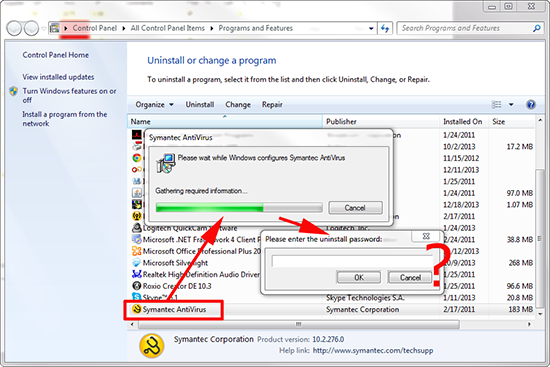Click the vertical scrollbar up arrow

pos(540,120)
